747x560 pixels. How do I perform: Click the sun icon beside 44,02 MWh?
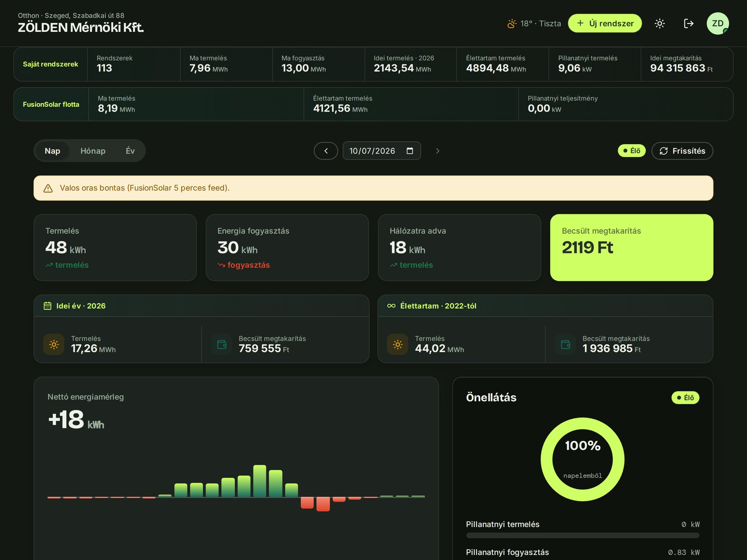(x=398, y=344)
